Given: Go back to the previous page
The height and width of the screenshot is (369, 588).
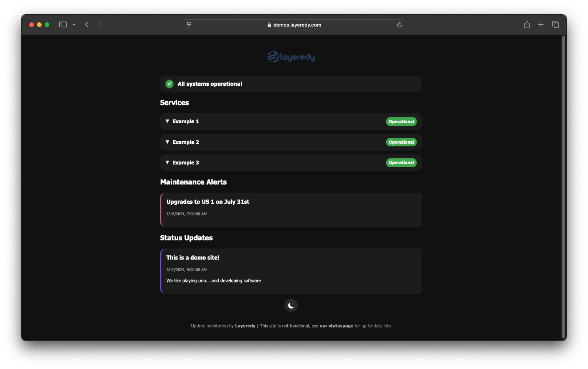Looking at the screenshot, I should [x=87, y=25].
